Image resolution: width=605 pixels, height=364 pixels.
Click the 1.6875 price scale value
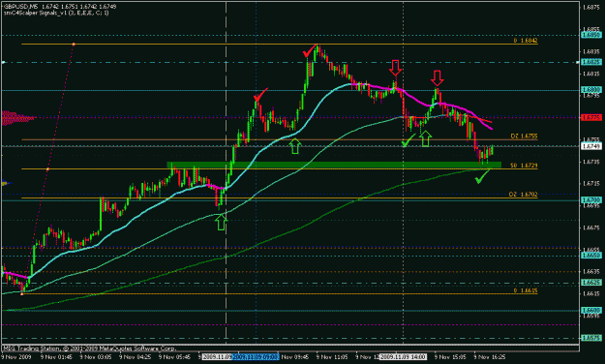pos(590,7)
